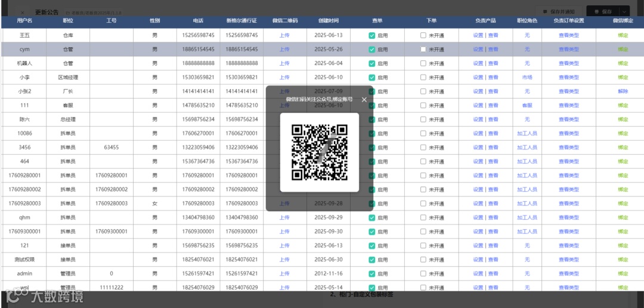The image size is (644, 308).
Task: Click 绑定 WeChat link for 陈六
Action: [x=623, y=119]
